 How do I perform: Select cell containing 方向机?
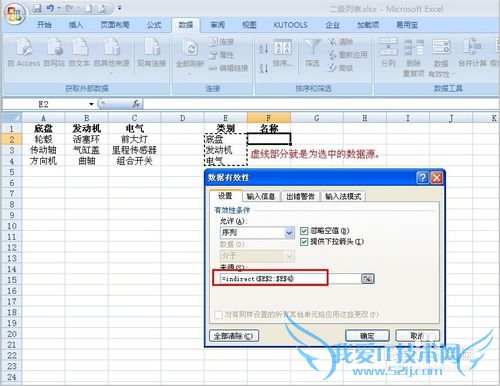[x=43, y=161]
